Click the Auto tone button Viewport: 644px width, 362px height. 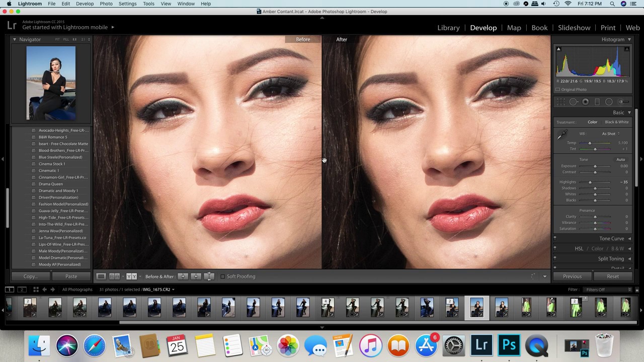click(x=620, y=159)
